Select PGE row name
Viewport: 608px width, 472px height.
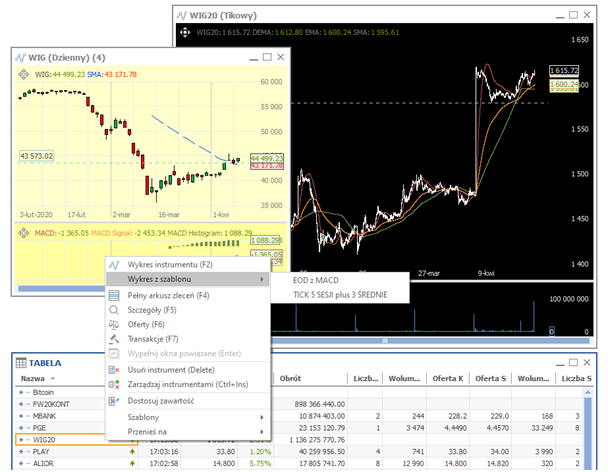click(39, 428)
